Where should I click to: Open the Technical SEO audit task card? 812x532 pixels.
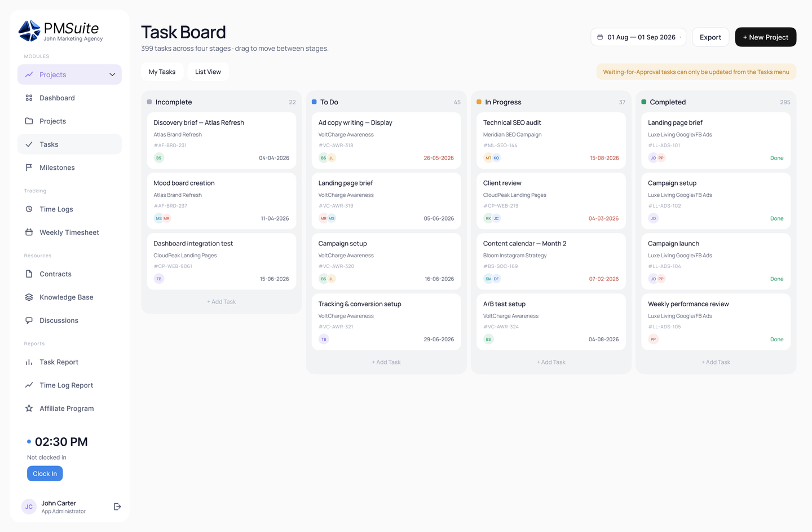coord(551,140)
